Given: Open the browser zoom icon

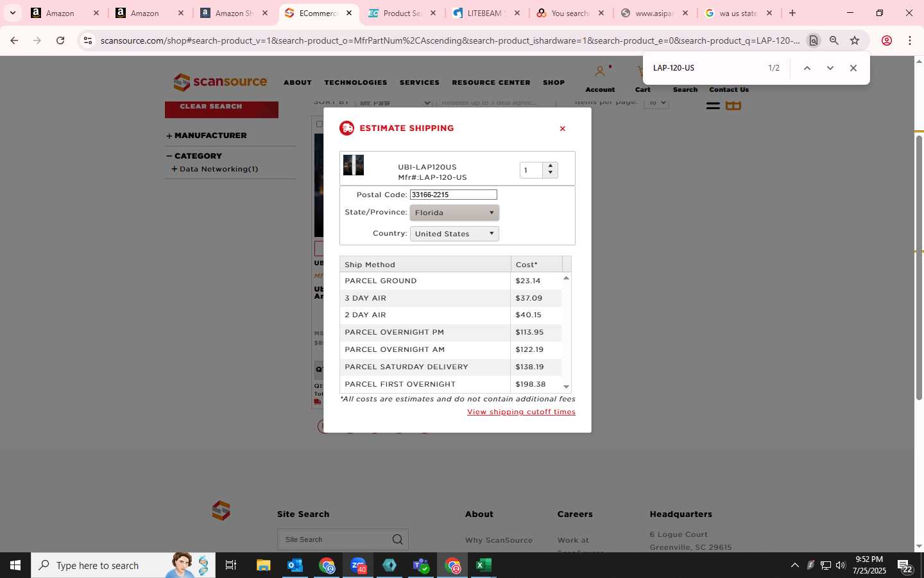Looking at the screenshot, I should [834, 40].
